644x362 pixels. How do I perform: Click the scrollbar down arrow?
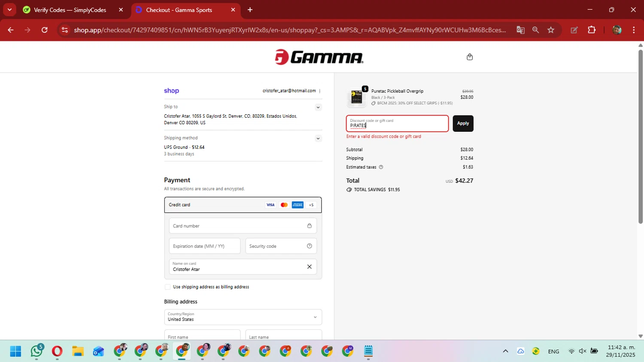[x=640, y=336]
